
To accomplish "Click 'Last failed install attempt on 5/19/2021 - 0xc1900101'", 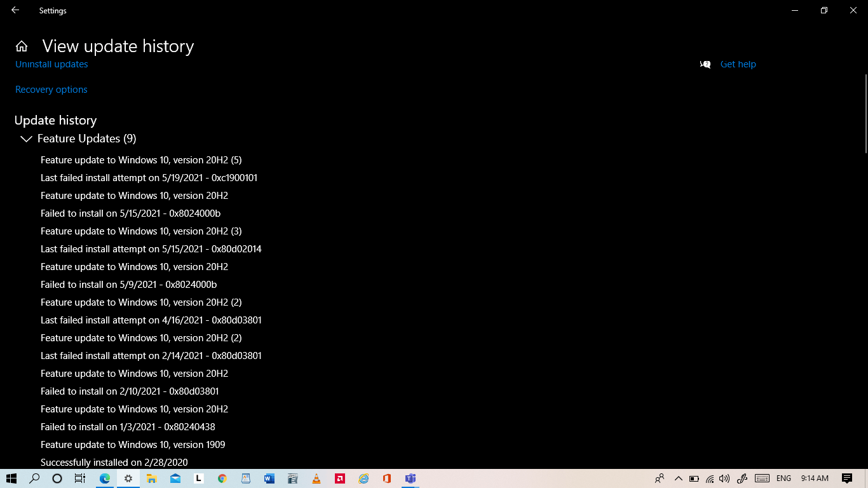I will [149, 178].
